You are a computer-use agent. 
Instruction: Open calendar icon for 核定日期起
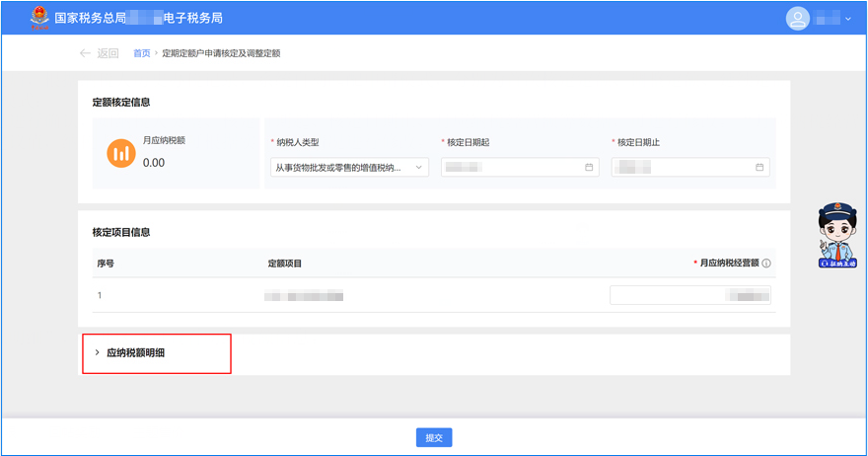click(x=589, y=168)
